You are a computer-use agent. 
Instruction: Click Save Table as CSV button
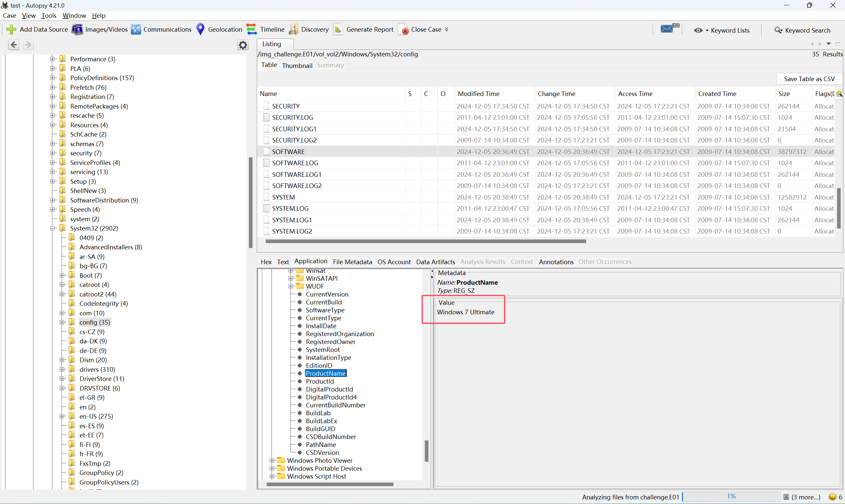pyautogui.click(x=809, y=79)
